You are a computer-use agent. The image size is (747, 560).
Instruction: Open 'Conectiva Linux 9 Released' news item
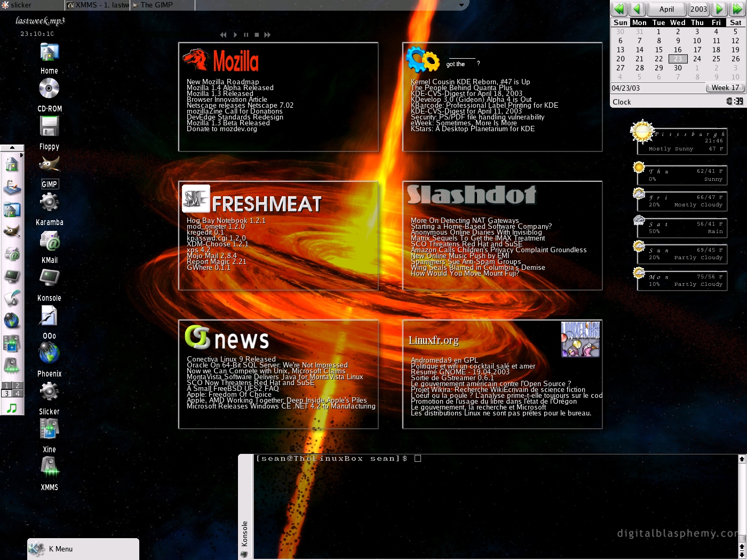coord(231,359)
